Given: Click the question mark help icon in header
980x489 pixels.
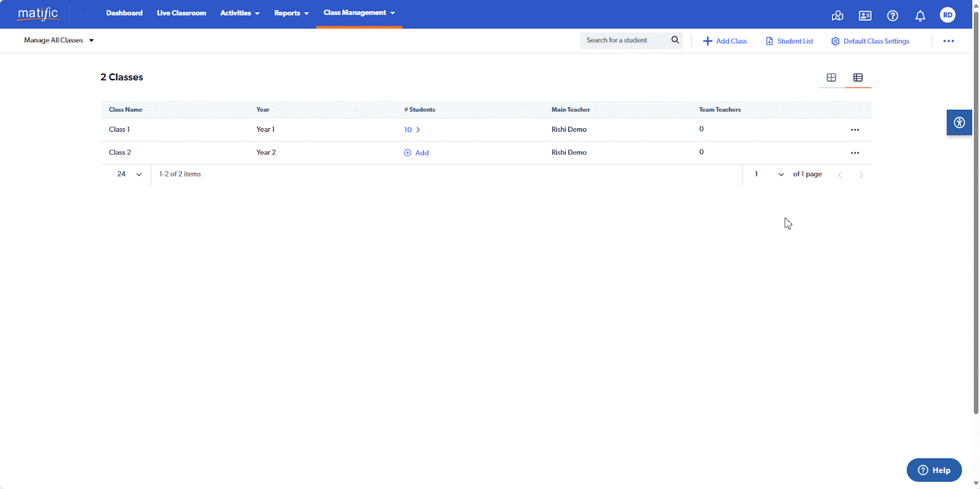Looking at the screenshot, I should coord(892,16).
